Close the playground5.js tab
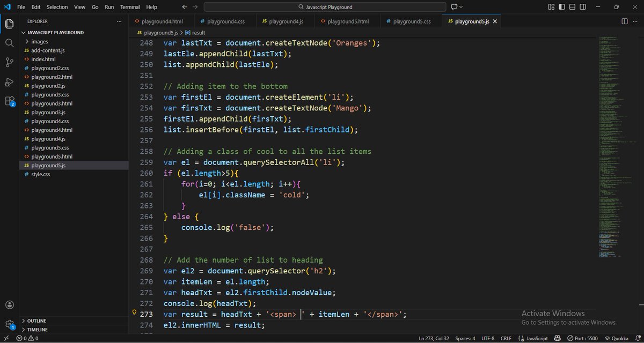644x343 pixels. click(495, 21)
